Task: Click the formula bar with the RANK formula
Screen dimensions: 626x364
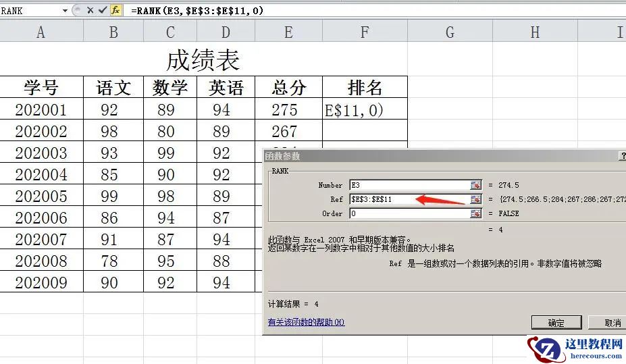Action: pyautogui.click(x=373, y=10)
